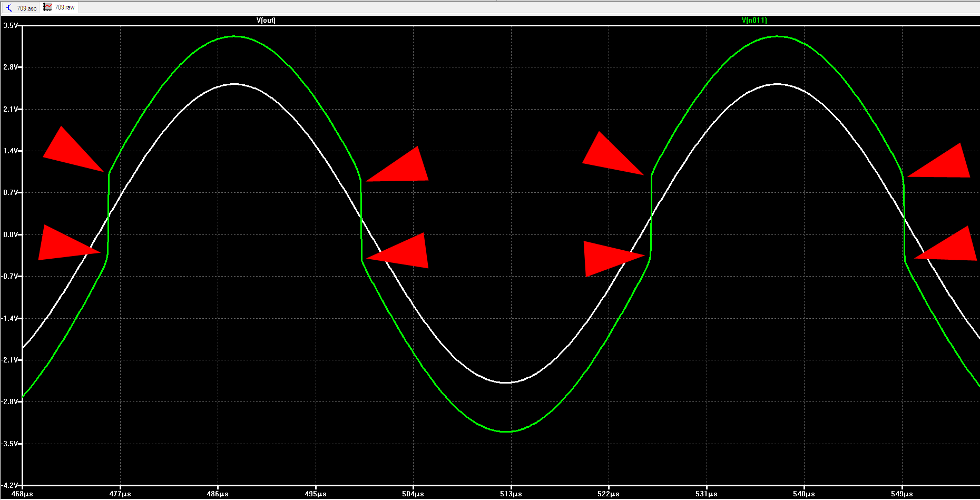The width and height of the screenshot is (980, 500).
Task: Click the -1.4V vertical axis label
Action: pos(9,318)
